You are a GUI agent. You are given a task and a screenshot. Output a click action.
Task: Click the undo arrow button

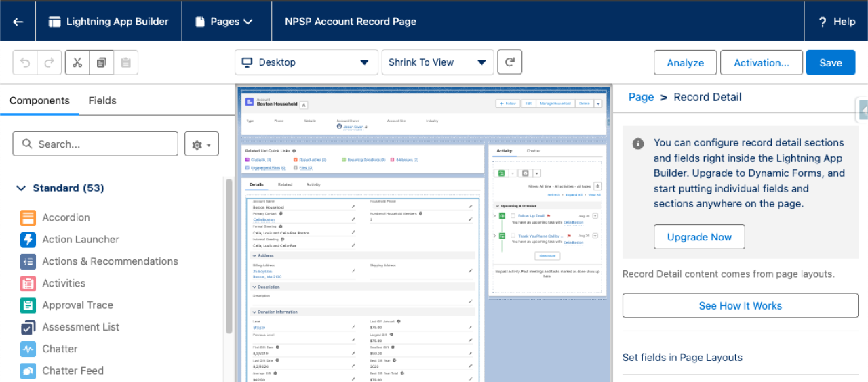[25, 62]
